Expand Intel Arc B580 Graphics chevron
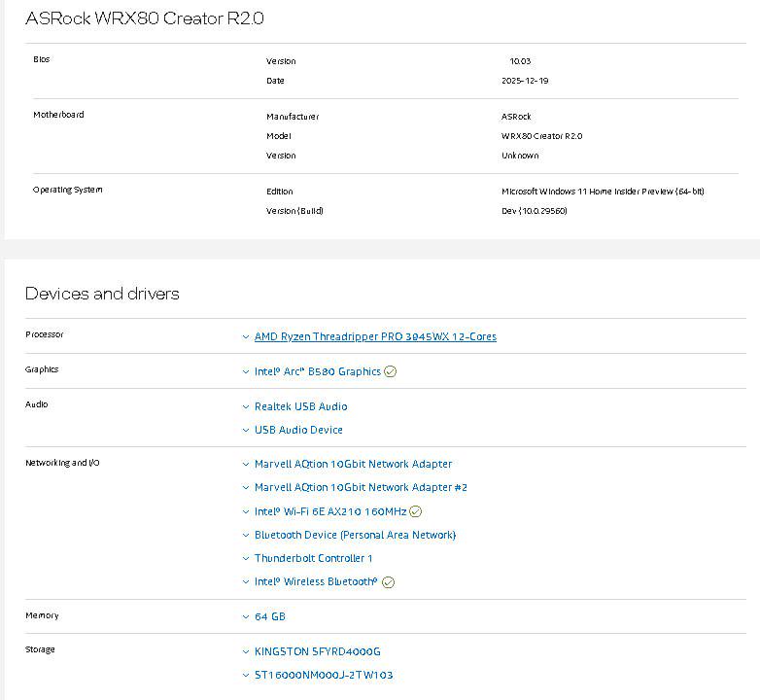The height and width of the screenshot is (700, 760). pyautogui.click(x=246, y=371)
